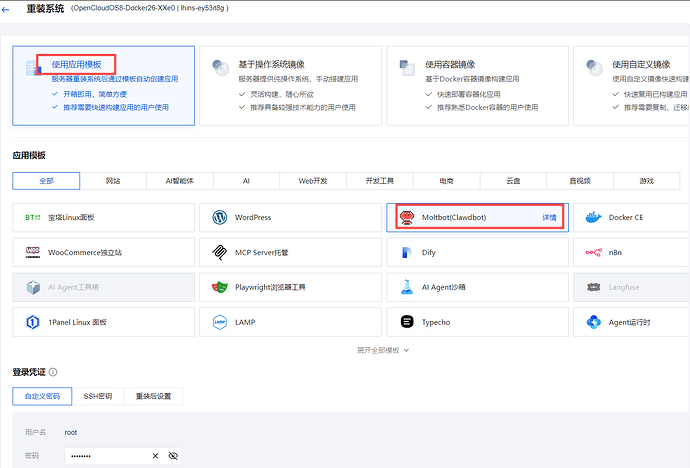Image resolution: width=690 pixels, height=468 pixels.
Task: Select the WooCommerce独立站 template name
Action: 85,252
